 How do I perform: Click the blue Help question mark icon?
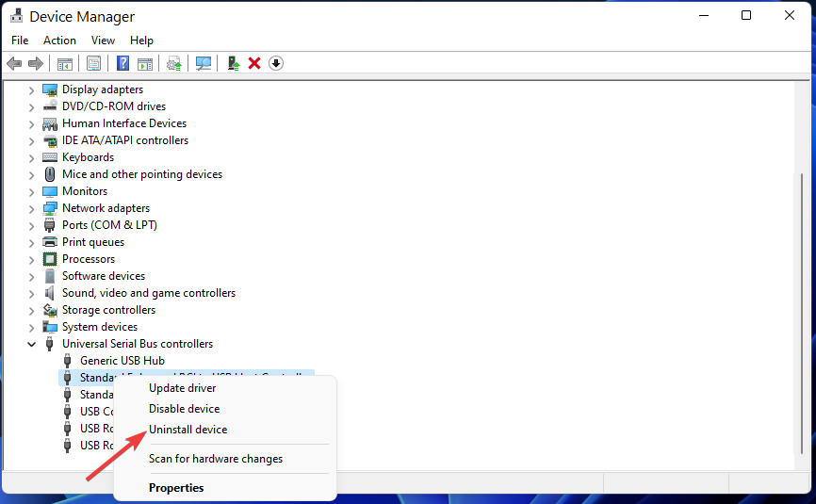[x=122, y=63]
